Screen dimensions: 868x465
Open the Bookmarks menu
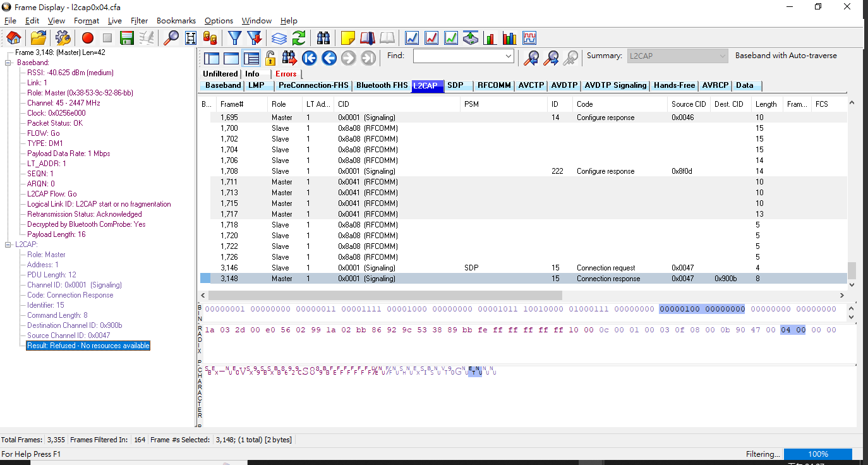click(x=176, y=21)
